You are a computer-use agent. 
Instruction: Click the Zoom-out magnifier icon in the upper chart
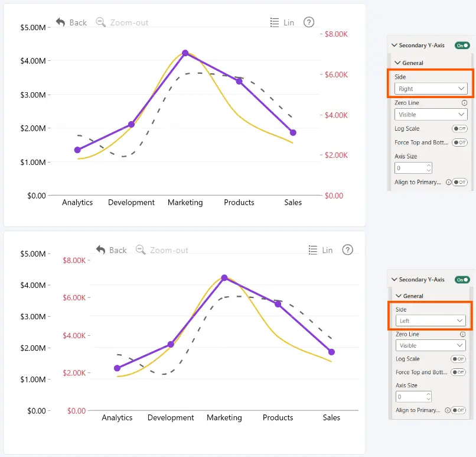coord(100,22)
